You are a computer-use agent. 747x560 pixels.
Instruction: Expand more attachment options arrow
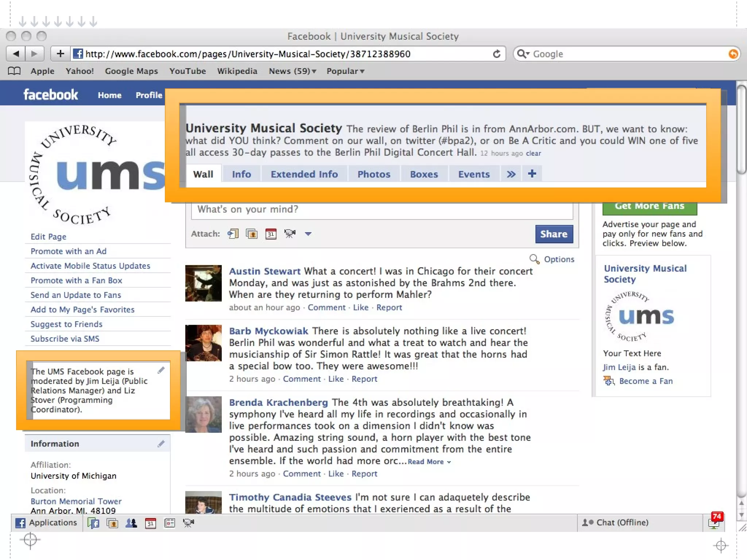[308, 234]
